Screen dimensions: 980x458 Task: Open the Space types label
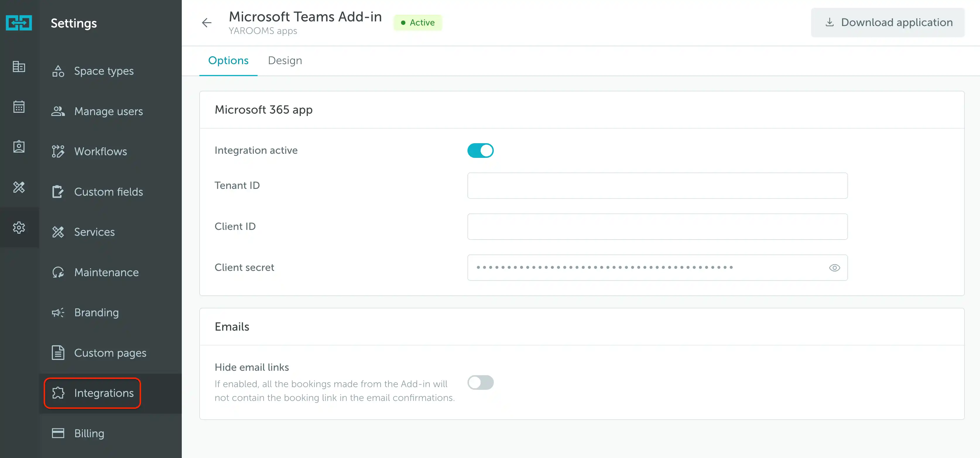pos(104,71)
